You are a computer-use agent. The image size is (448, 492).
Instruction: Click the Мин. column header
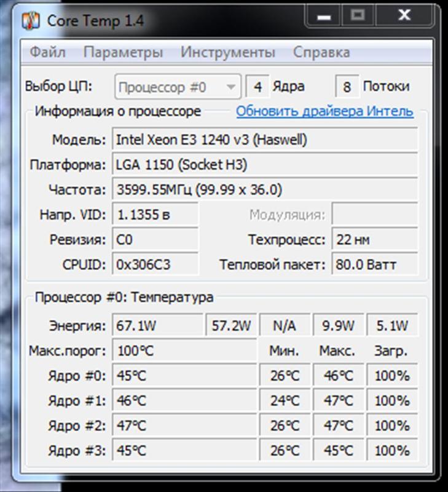pyautogui.click(x=285, y=351)
